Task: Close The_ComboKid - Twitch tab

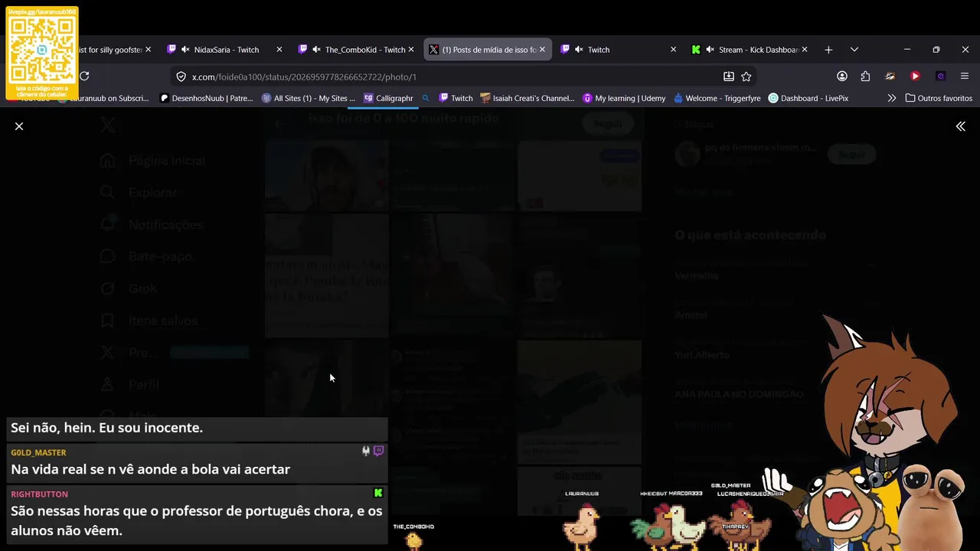Action: [x=411, y=50]
